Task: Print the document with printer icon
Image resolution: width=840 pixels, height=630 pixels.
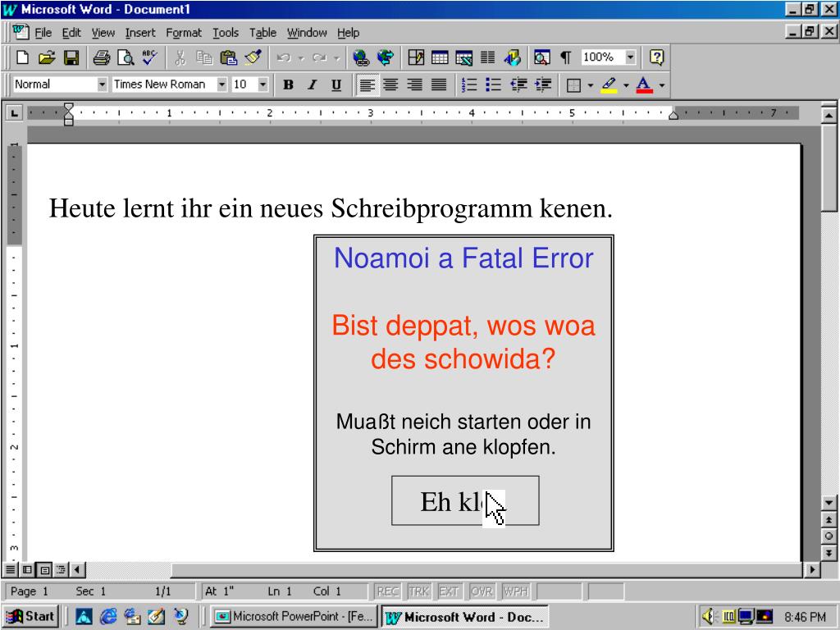Action: 101,57
